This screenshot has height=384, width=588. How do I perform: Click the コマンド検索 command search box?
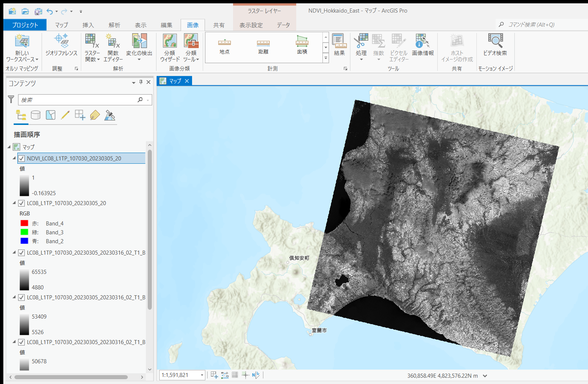[x=541, y=25]
